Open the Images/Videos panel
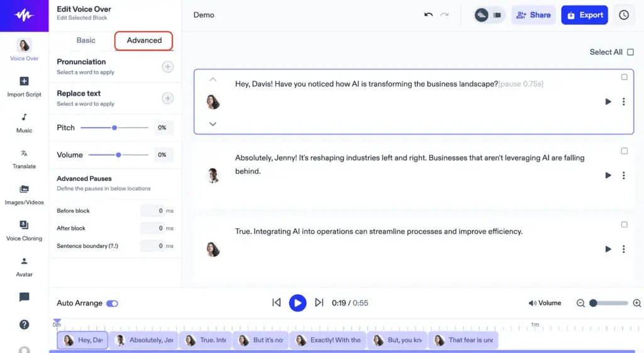 pos(24,194)
